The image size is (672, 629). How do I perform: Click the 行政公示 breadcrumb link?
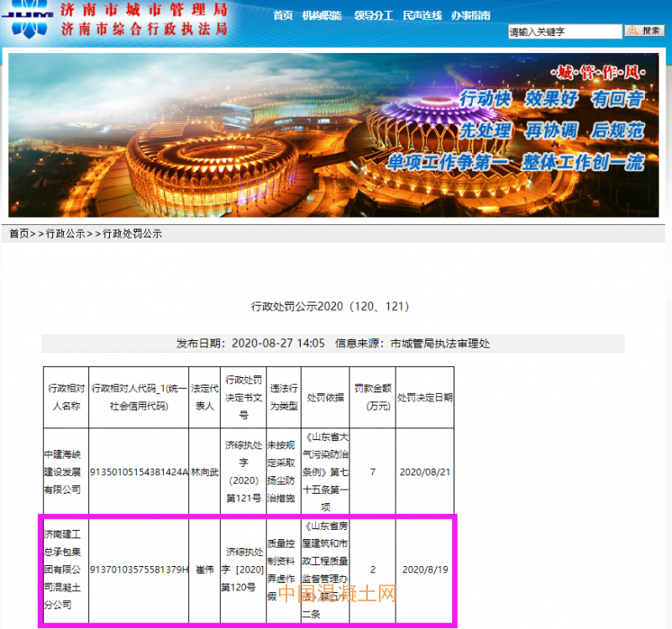pos(66,234)
